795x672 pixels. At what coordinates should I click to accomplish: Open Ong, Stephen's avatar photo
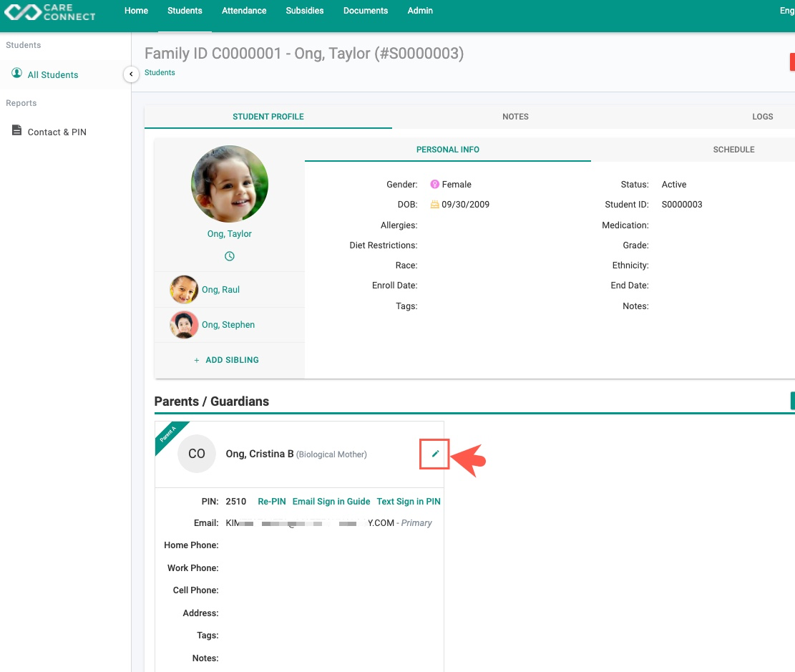184,325
